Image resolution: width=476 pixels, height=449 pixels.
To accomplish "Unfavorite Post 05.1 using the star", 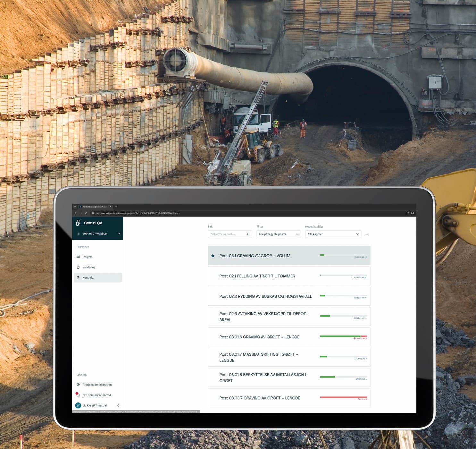I will click(x=213, y=256).
